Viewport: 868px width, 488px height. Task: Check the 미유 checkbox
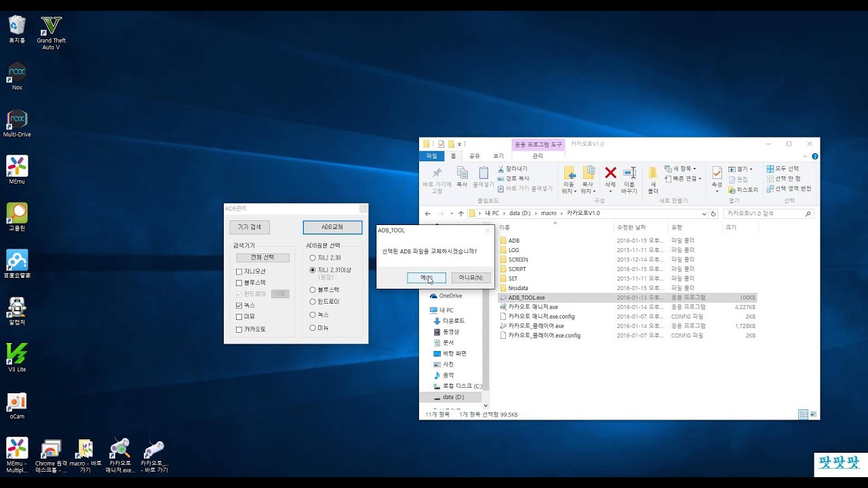point(239,317)
